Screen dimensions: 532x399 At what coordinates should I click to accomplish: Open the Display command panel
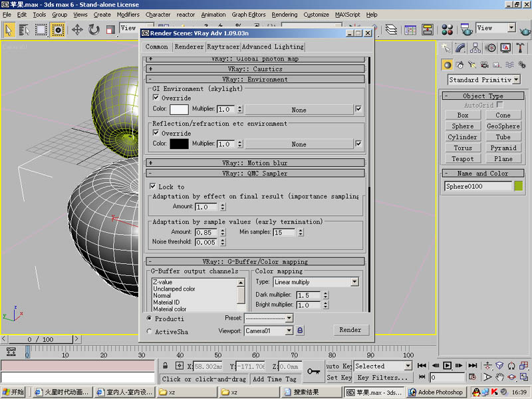505,48
